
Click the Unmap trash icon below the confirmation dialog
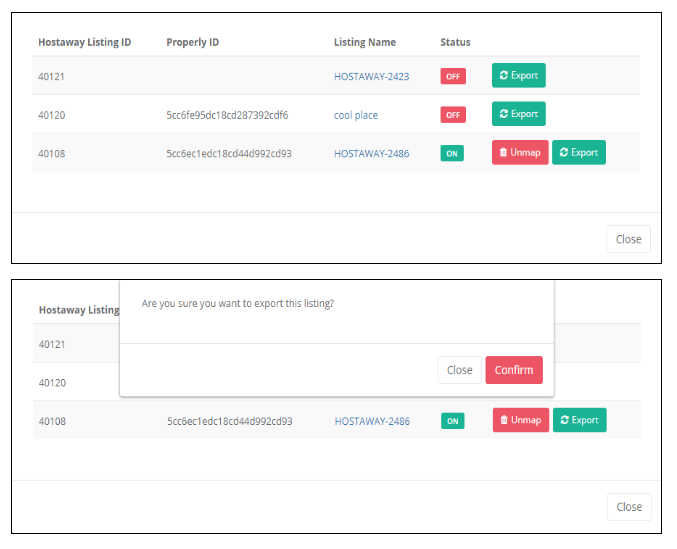click(x=503, y=421)
